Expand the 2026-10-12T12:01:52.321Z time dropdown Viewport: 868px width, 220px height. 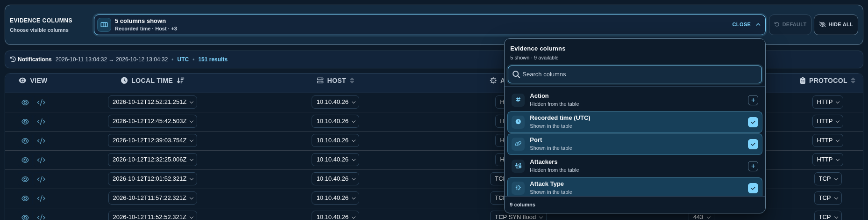[152, 179]
